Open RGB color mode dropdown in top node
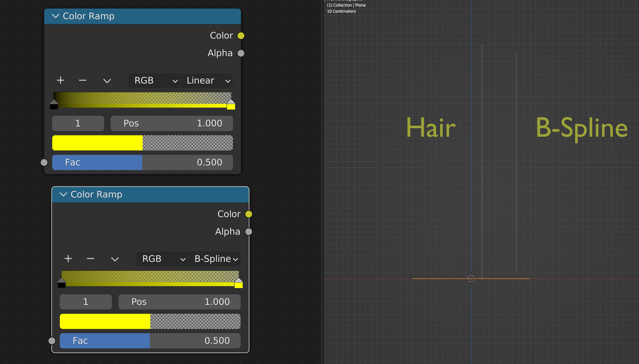 pos(154,81)
